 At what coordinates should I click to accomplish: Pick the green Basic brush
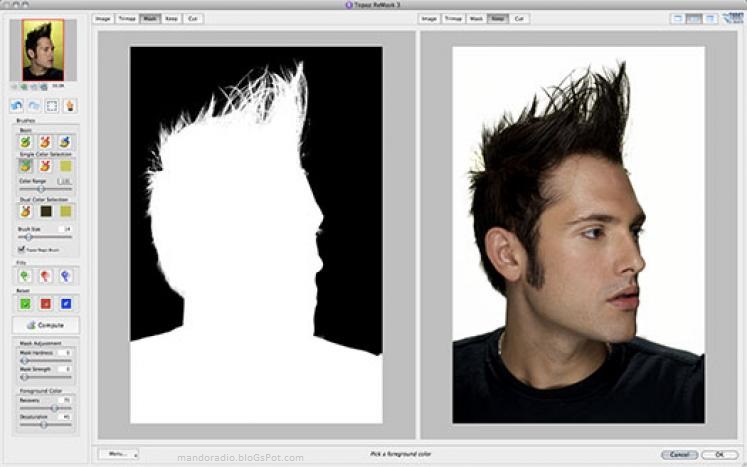coord(25,142)
